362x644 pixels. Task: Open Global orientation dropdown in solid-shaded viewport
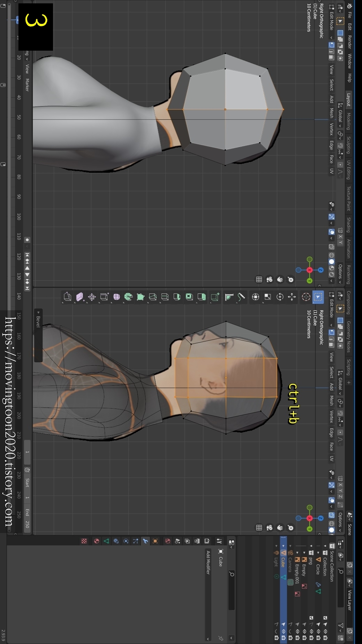[340, 115]
